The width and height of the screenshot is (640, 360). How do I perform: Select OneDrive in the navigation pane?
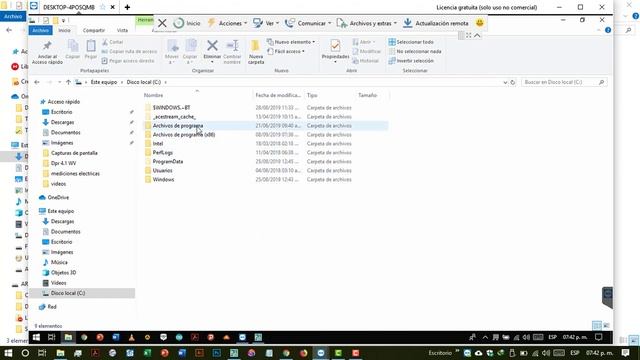tap(58, 198)
